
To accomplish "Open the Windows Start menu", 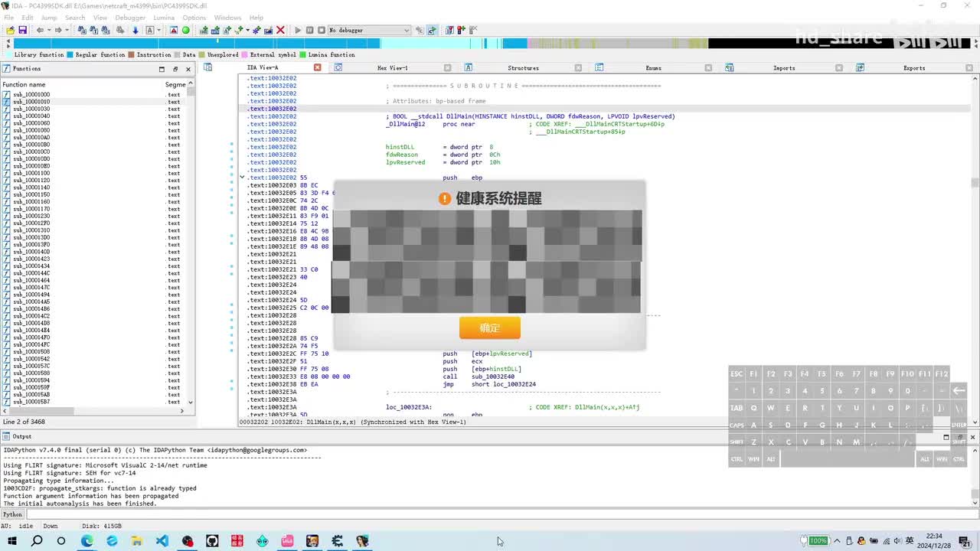I will click(x=12, y=541).
